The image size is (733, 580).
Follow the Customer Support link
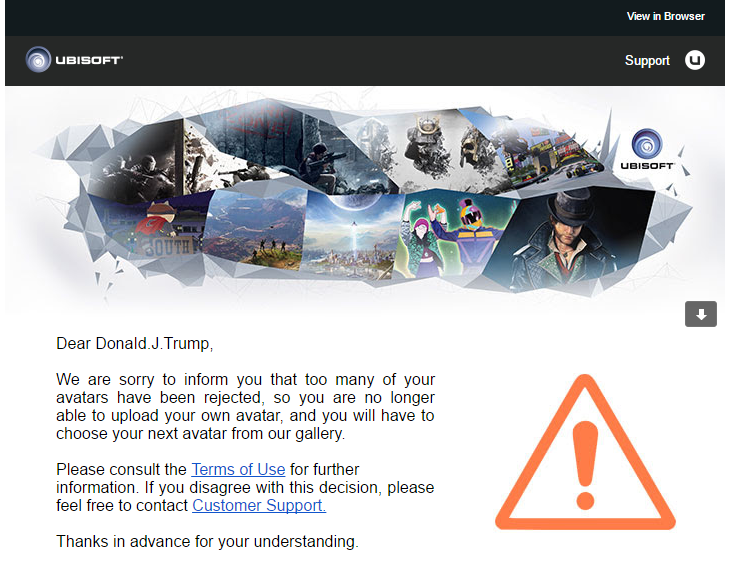259,505
